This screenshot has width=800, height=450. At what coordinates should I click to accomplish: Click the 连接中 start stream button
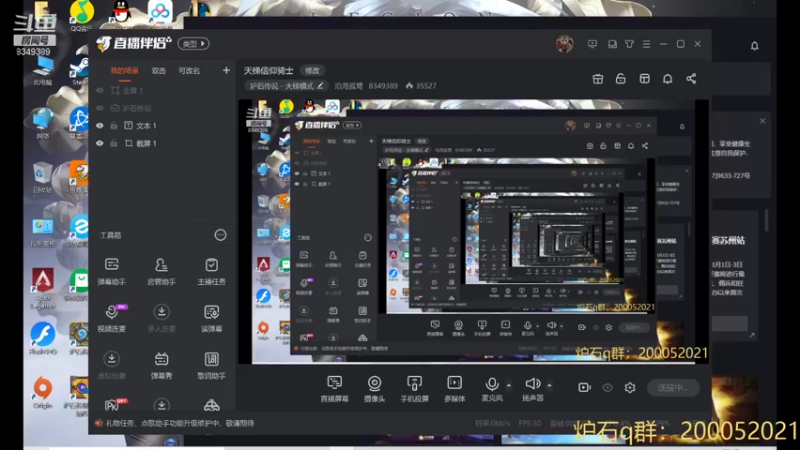673,388
